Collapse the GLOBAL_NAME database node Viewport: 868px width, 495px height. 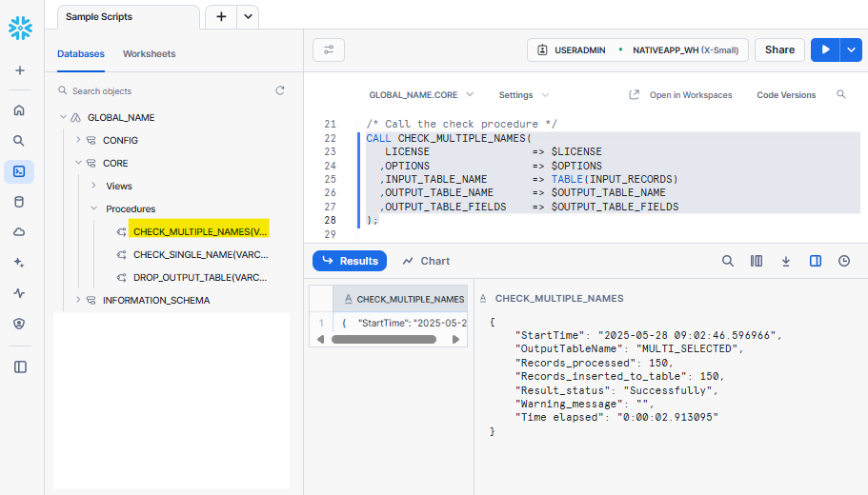coord(63,117)
